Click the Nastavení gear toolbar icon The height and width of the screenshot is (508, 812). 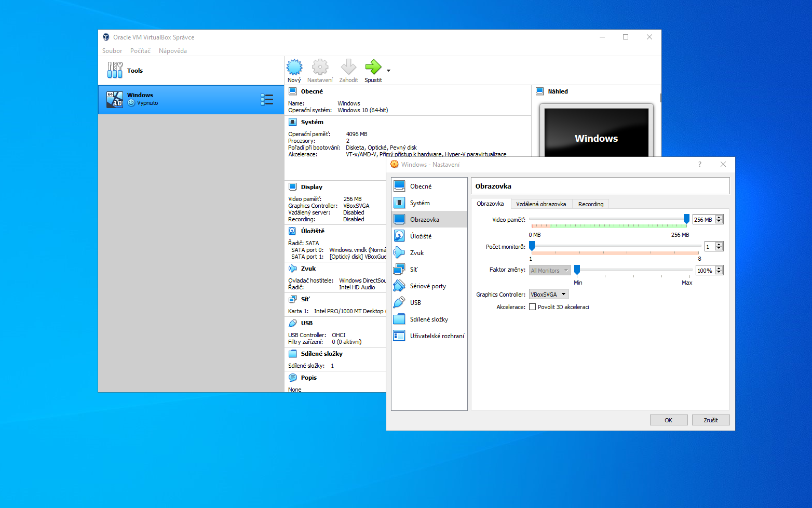(320, 67)
